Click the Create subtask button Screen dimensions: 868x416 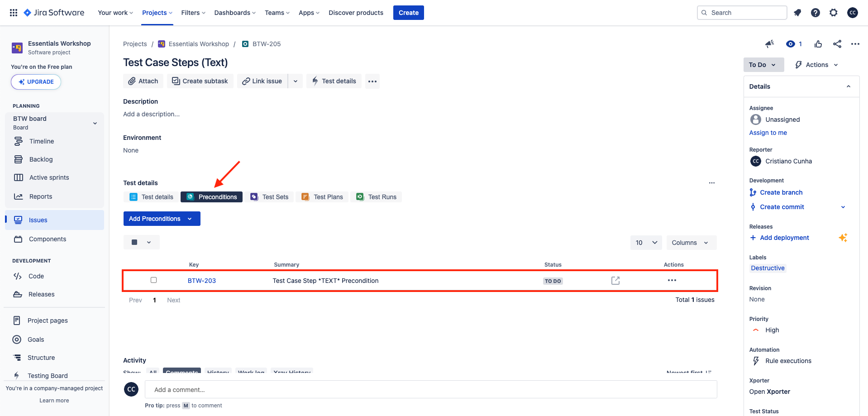[x=200, y=81]
